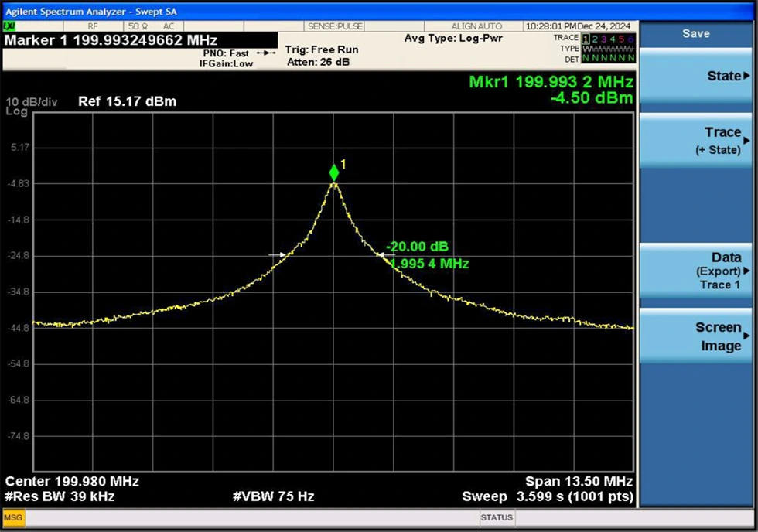The width and height of the screenshot is (758, 532).
Task: Click the 50 Ω input impedance indicator
Action: click(x=138, y=26)
